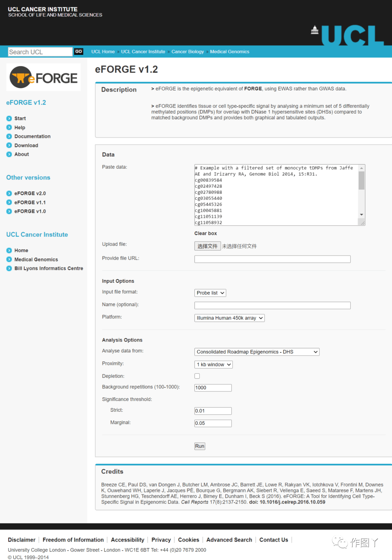Click the arrow icon beside Help
Viewport: 392px width, 560px height.
click(x=9, y=127)
